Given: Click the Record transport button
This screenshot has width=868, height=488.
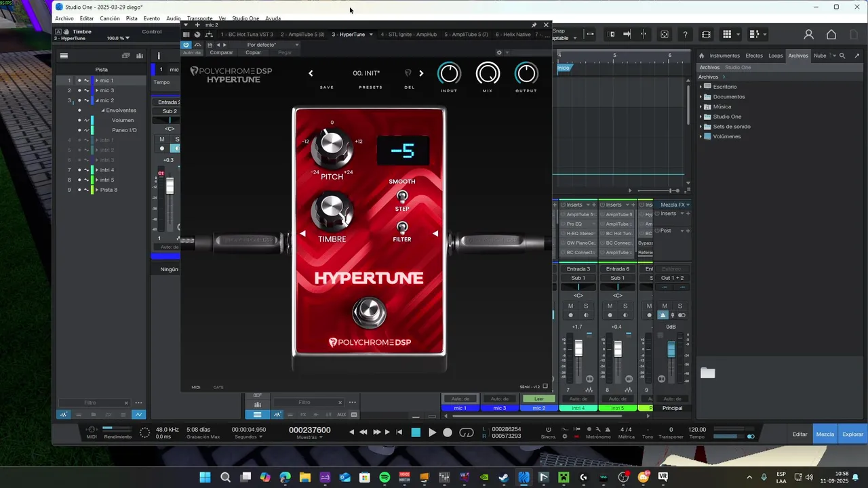Looking at the screenshot, I should click(x=448, y=432).
